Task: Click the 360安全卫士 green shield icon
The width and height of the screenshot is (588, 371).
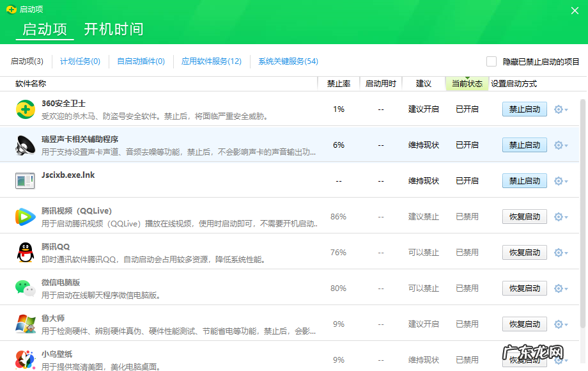Action: pos(24,109)
